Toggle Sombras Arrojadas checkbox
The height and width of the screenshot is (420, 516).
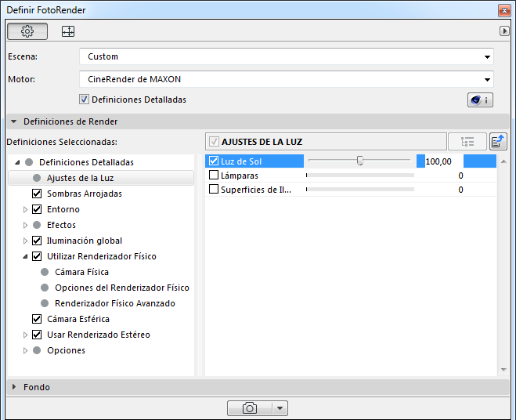[37, 194]
